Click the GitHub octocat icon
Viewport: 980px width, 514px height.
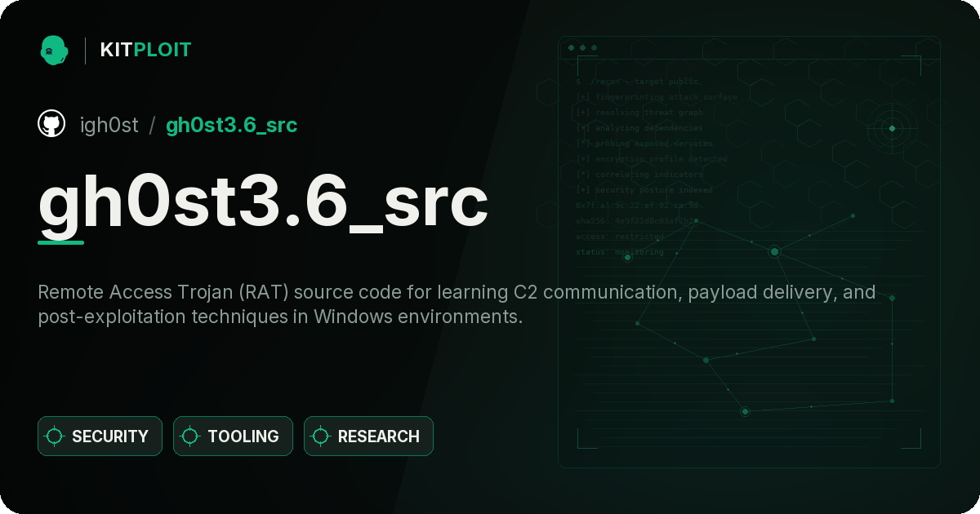click(x=51, y=124)
